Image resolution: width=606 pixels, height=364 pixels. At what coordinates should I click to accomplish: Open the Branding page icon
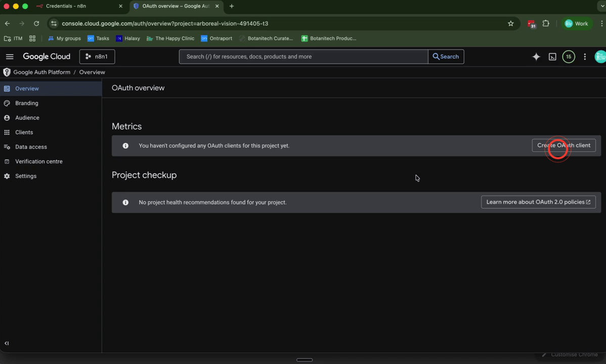tap(7, 103)
